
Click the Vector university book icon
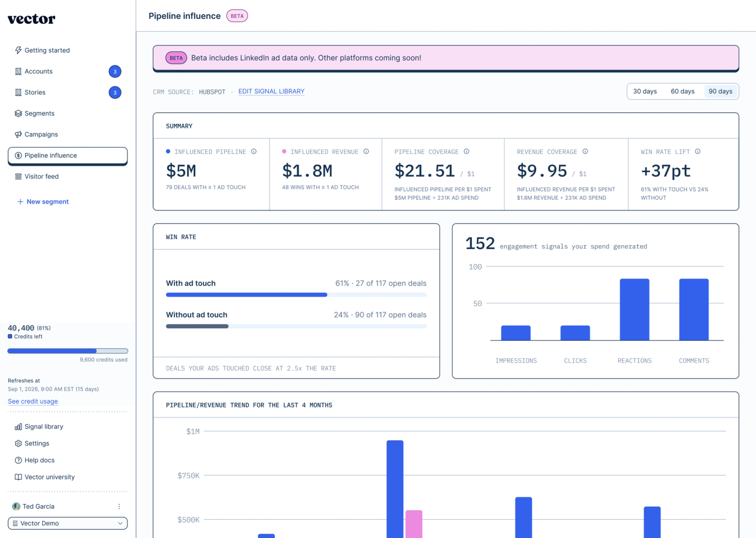(x=18, y=477)
